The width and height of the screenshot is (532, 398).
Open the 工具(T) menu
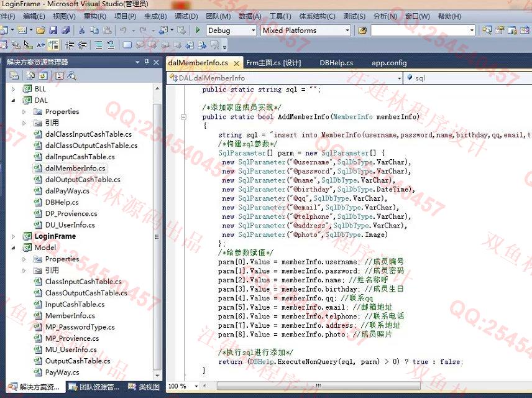click(280, 16)
